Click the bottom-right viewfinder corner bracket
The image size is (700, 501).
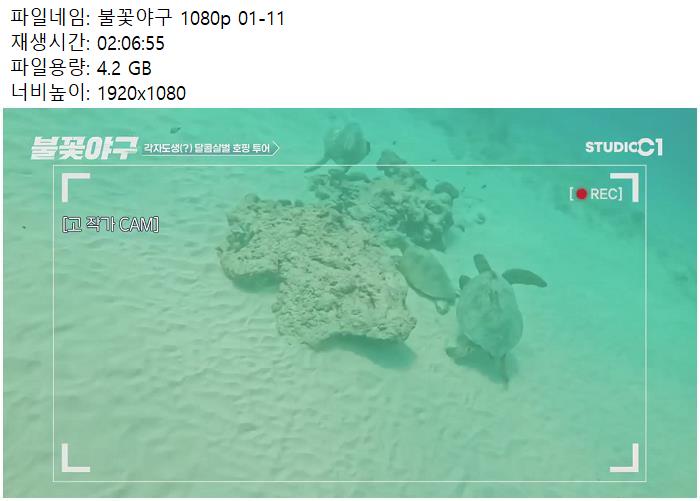pyautogui.click(x=625, y=458)
